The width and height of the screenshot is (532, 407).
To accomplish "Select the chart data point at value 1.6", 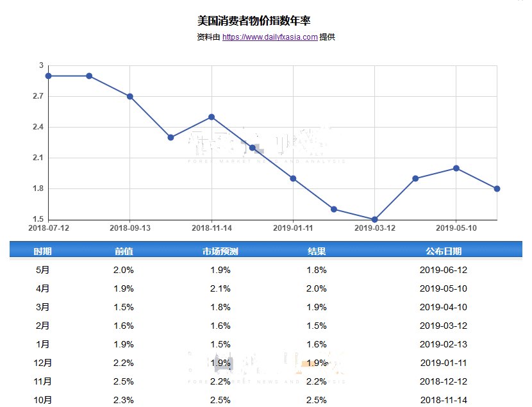I will pos(334,209).
